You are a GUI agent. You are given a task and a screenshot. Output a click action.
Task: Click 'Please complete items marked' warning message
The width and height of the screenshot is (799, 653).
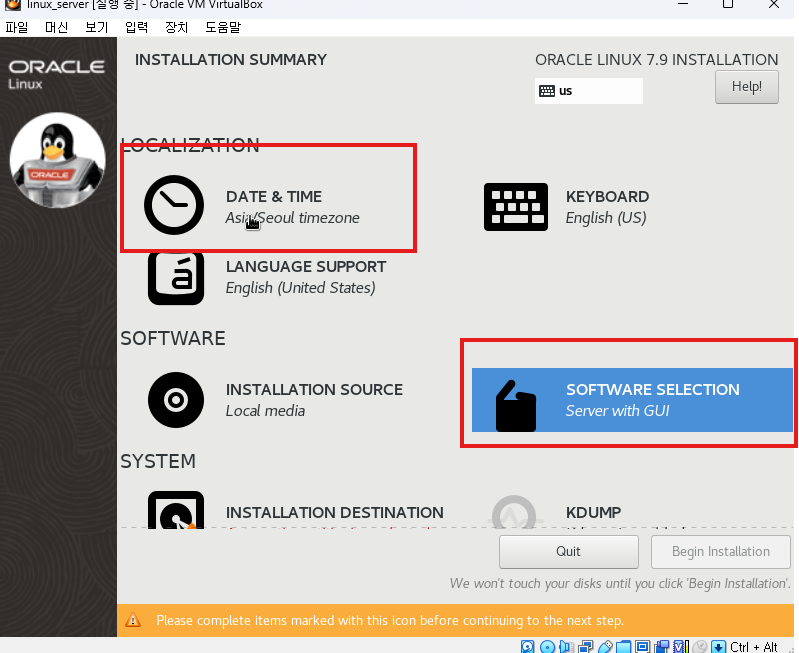pyautogui.click(x=390, y=620)
